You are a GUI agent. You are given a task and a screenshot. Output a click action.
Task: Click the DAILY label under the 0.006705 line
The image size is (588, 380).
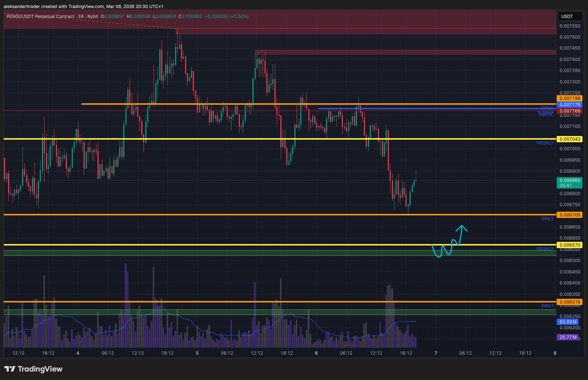pyautogui.click(x=548, y=219)
